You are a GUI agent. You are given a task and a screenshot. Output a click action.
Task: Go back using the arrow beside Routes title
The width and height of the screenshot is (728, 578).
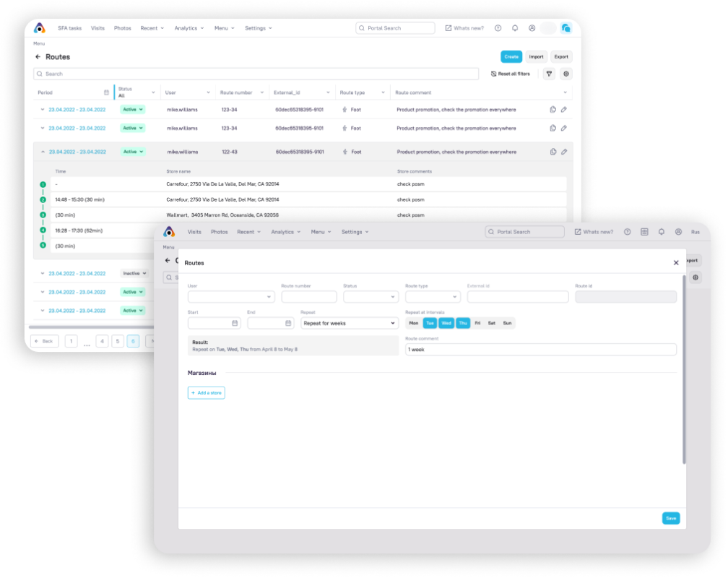[x=38, y=56]
